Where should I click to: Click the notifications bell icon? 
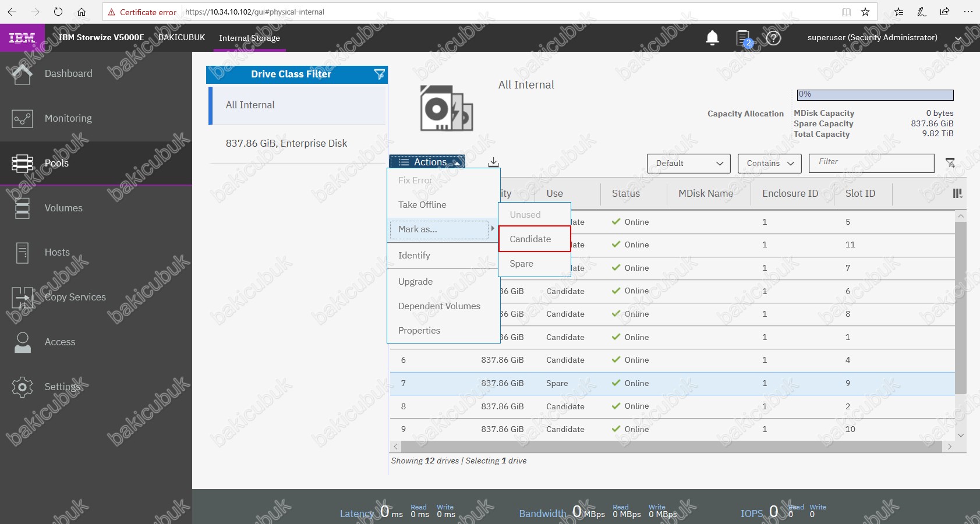[x=712, y=38]
